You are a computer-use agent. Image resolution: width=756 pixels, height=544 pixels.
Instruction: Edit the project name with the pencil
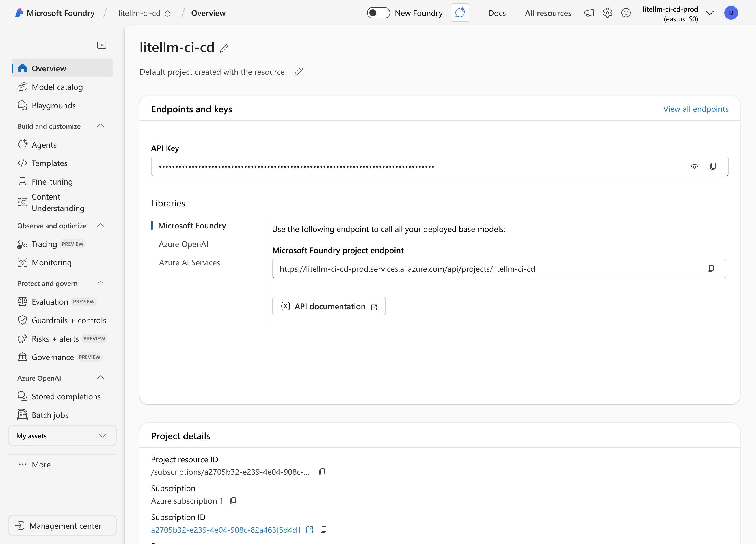[x=224, y=48]
